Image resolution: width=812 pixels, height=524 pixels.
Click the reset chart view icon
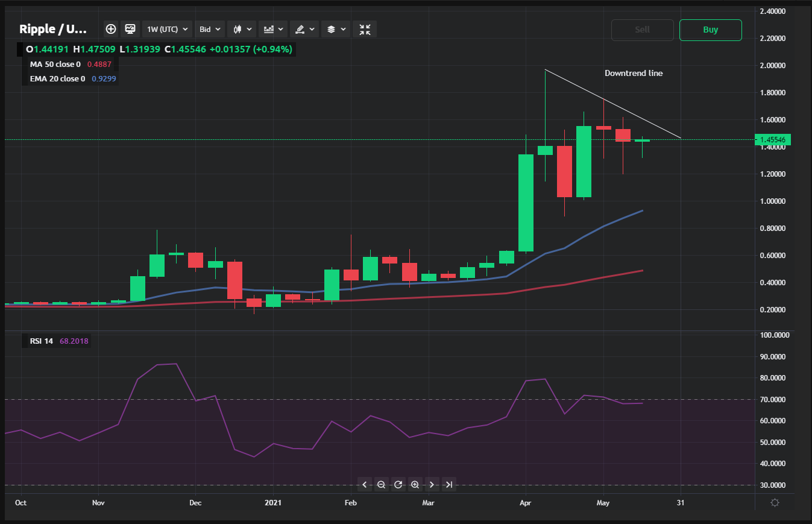pyautogui.click(x=398, y=484)
